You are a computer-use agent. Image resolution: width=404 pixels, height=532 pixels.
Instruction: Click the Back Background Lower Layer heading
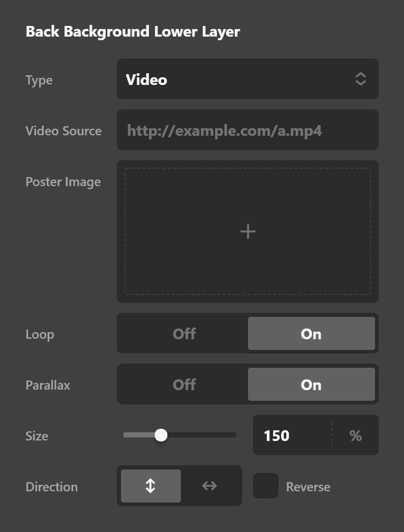tap(133, 32)
